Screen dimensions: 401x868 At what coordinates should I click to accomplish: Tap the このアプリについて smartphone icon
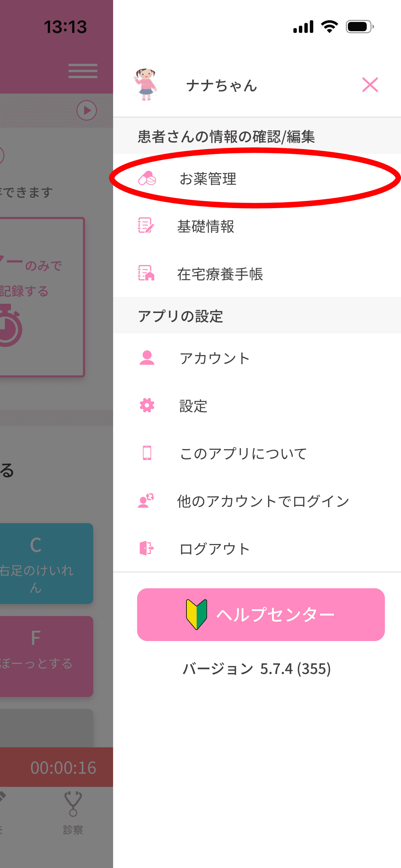point(147,453)
